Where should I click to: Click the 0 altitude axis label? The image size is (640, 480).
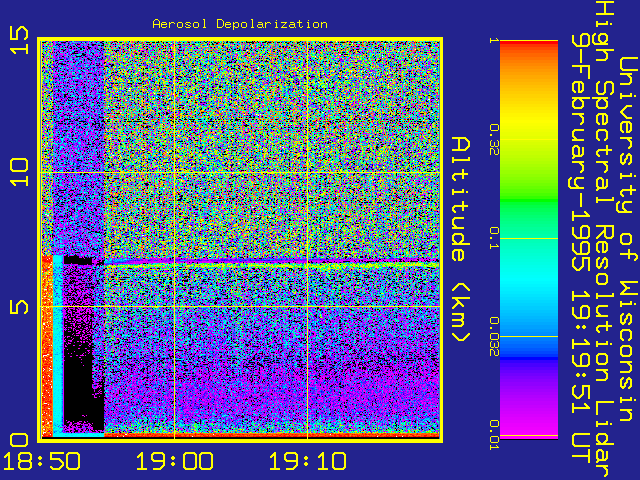point(20,440)
